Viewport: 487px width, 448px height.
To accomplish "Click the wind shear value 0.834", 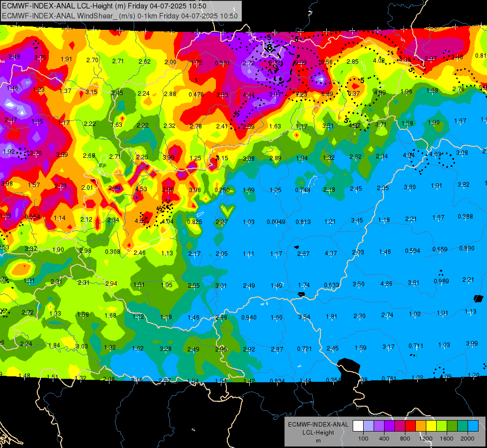I will (x=277, y=381).
